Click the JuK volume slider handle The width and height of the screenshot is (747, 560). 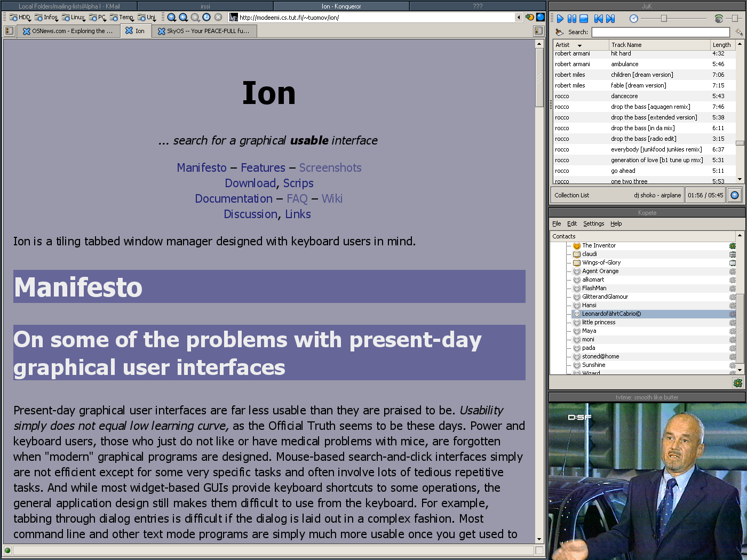click(x=735, y=19)
